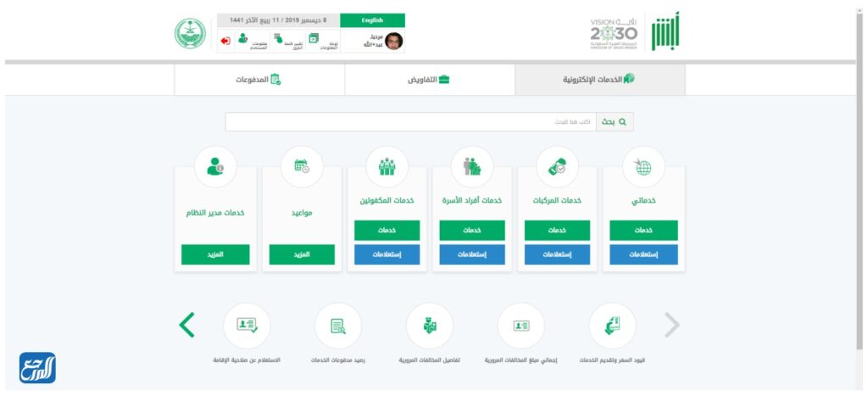Open the رصيد مدفوعات الخدمات icon
Screen dimensions: 868x396
click(338, 326)
